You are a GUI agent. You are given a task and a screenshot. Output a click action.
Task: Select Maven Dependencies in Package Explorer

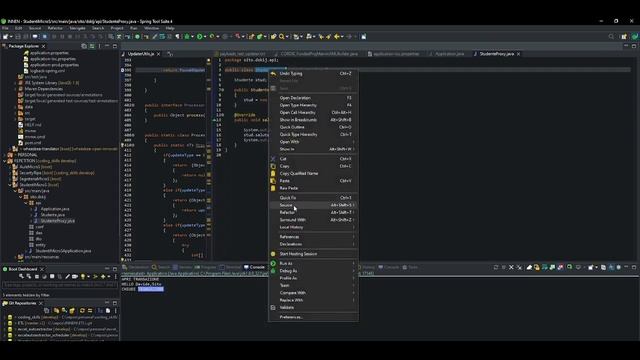pos(43,89)
